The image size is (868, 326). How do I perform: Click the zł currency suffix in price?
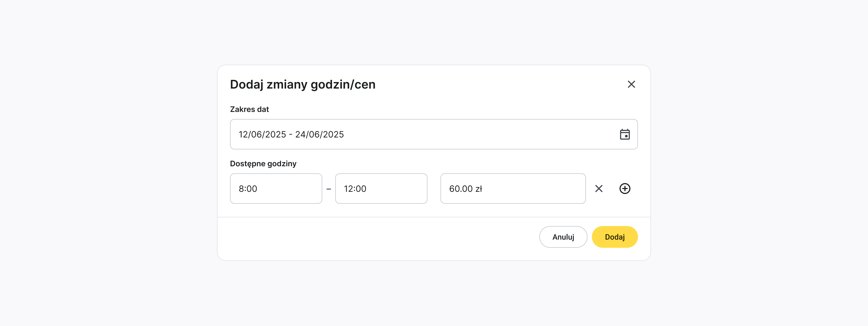coord(479,189)
